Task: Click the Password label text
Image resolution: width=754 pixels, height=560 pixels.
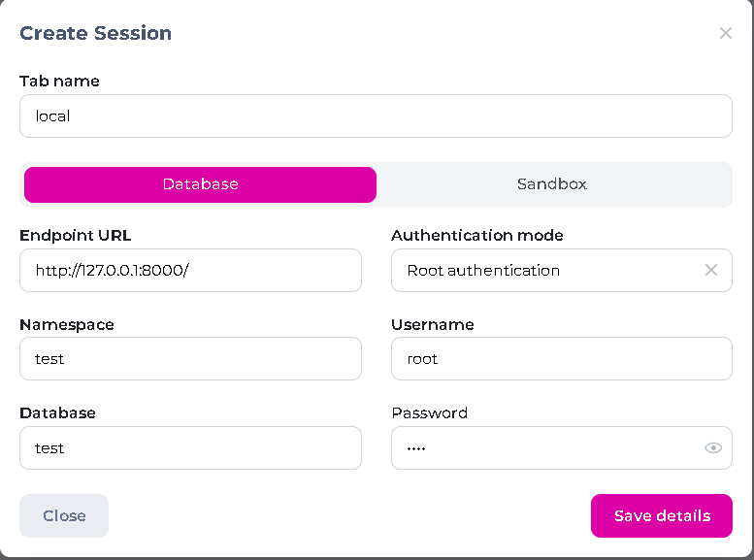Action: tap(430, 412)
